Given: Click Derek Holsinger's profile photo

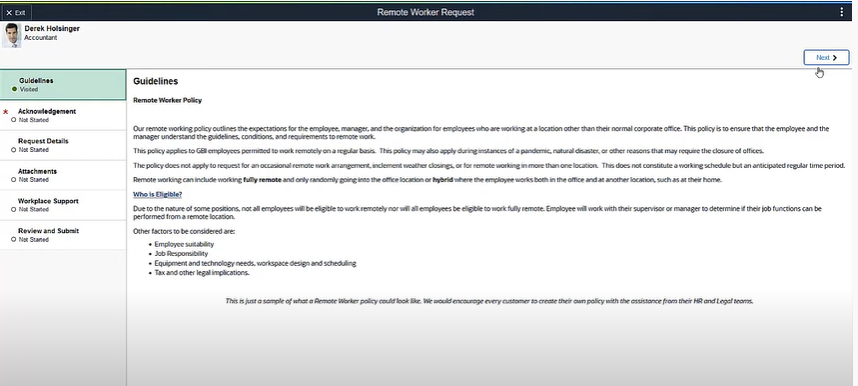Looking at the screenshot, I should [11, 35].
